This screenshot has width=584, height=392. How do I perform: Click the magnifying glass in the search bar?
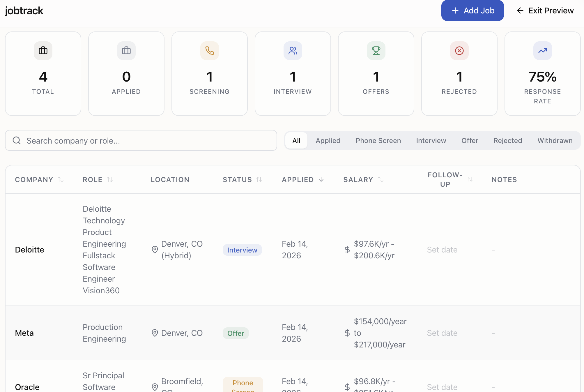click(17, 140)
